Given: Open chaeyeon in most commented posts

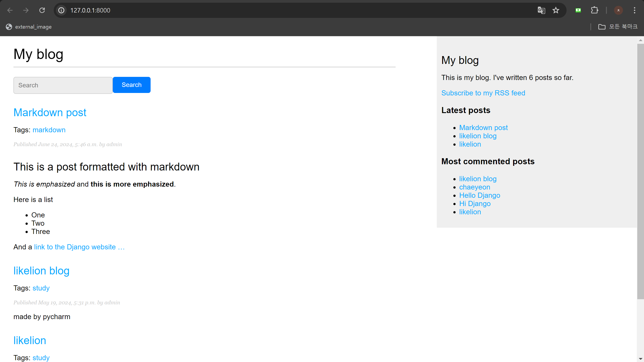Looking at the screenshot, I should coord(475,187).
